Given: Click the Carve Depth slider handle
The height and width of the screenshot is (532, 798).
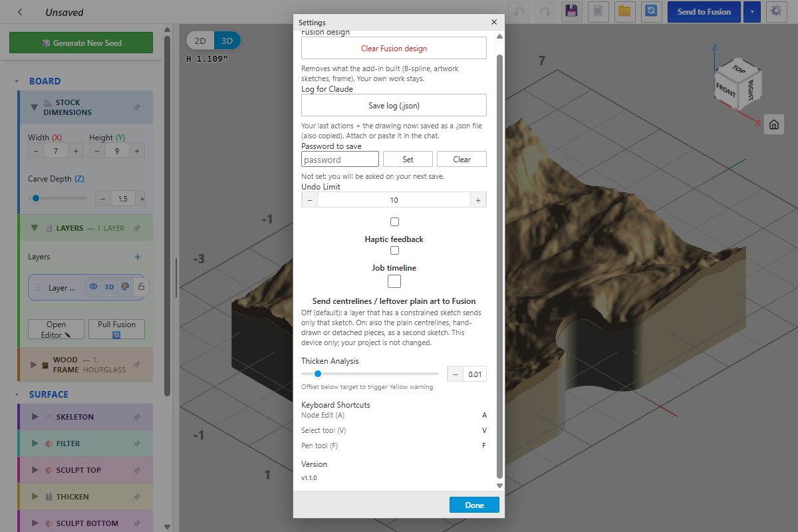Looking at the screenshot, I should tap(36, 198).
